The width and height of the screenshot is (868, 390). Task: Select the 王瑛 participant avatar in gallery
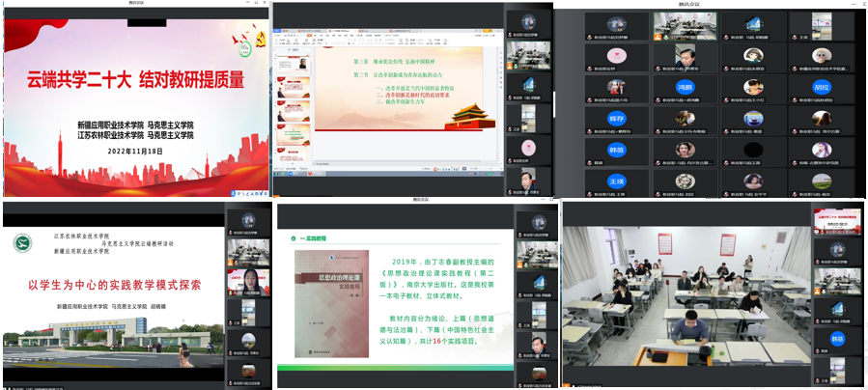[617, 181]
